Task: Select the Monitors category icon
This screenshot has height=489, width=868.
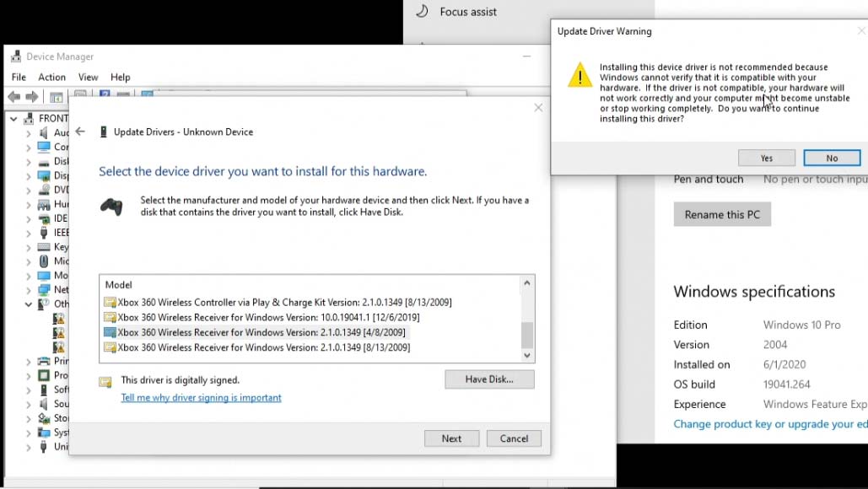Action: pyautogui.click(x=44, y=276)
